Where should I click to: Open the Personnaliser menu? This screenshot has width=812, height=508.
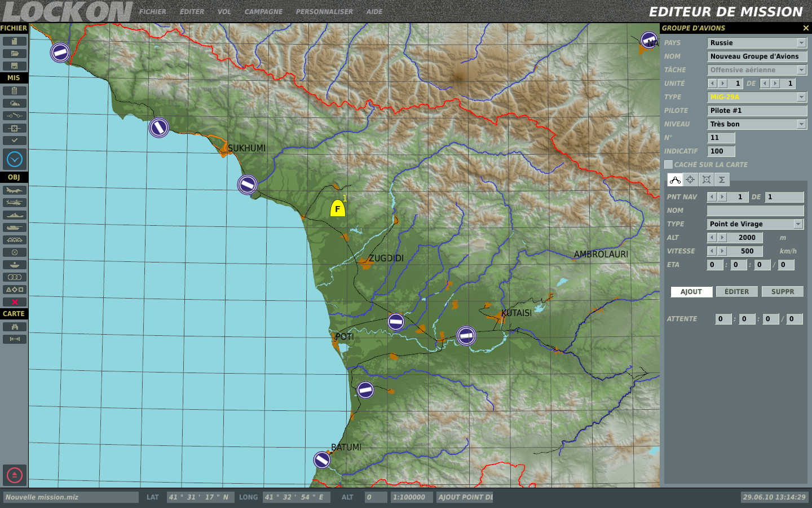click(324, 12)
